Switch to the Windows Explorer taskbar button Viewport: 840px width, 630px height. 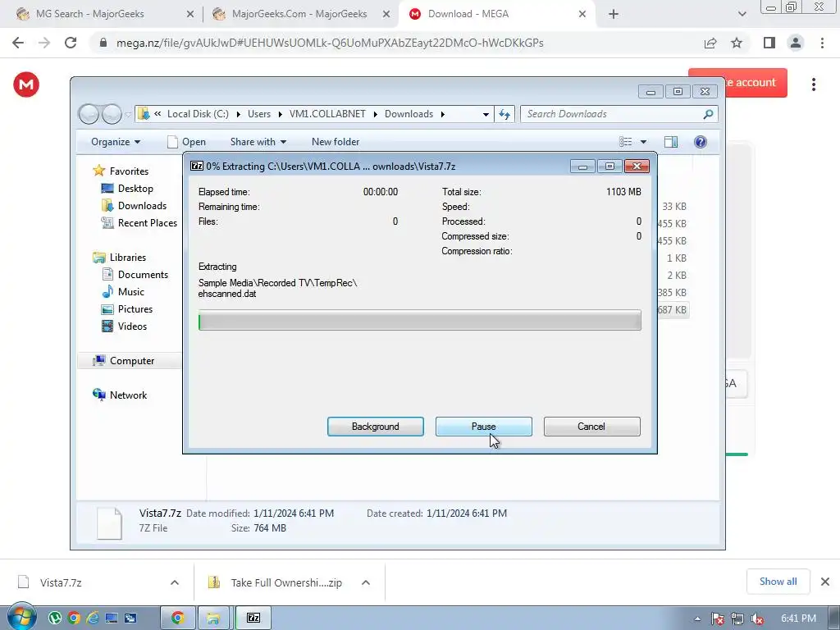[x=213, y=618]
